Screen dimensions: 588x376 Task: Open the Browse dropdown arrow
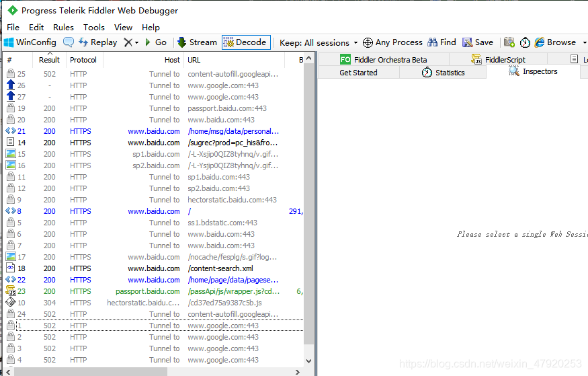[x=584, y=42]
